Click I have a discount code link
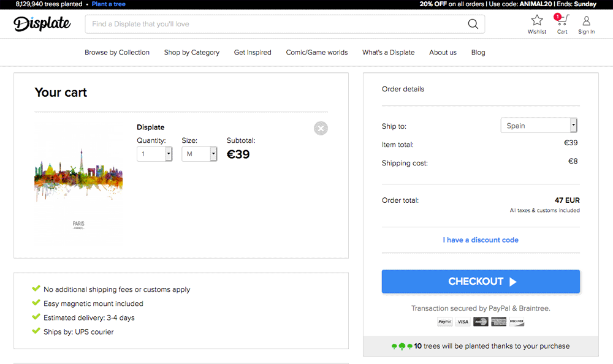Viewport: 613px width, 364px height. point(481,240)
